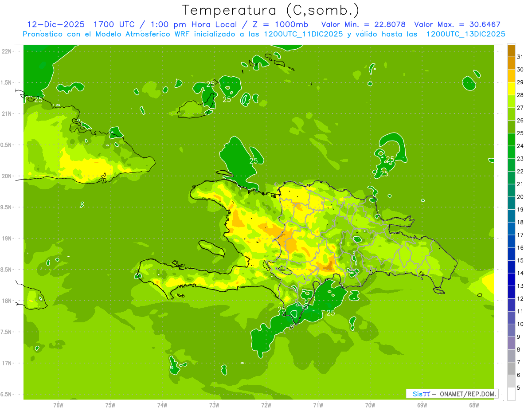The height and width of the screenshot is (411, 532).
Task: Click the "18N" latitude label
Action: (7, 301)
